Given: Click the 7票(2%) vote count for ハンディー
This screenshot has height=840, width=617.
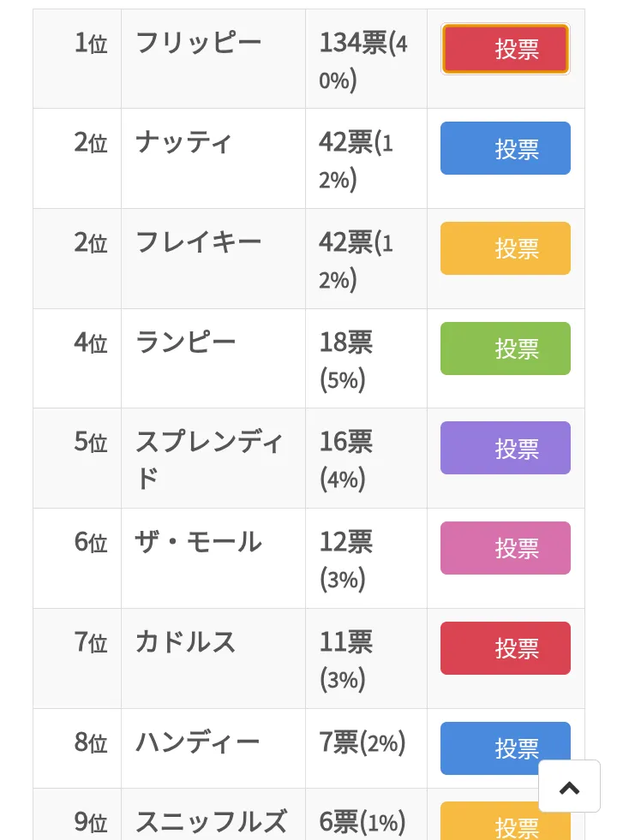Looking at the screenshot, I should (362, 742).
